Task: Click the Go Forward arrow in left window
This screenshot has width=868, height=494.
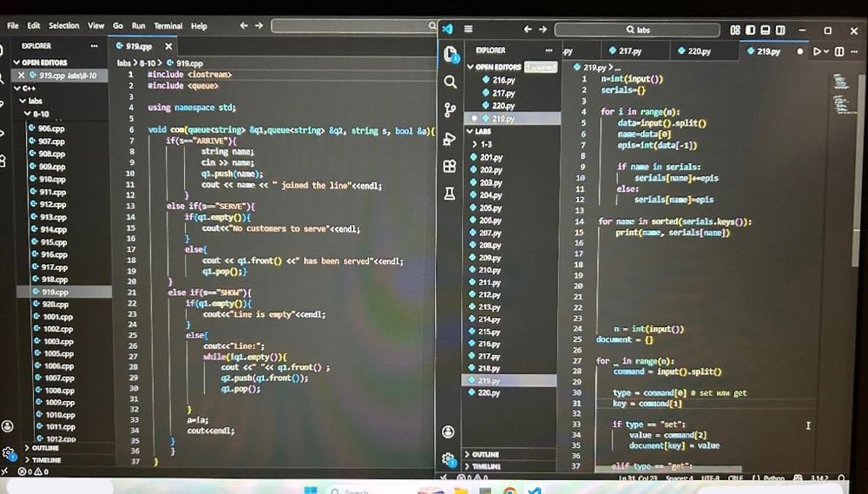Action: pos(259,25)
